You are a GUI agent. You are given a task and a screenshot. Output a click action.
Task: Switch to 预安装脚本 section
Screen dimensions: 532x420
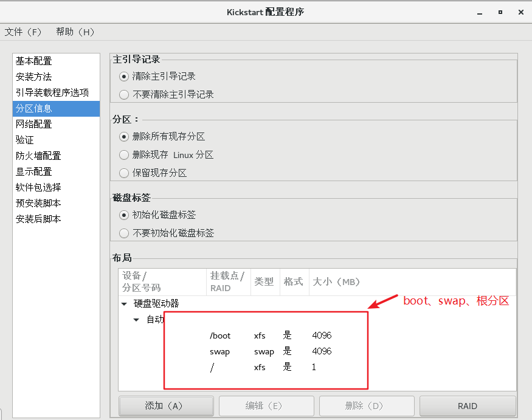coord(57,203)
